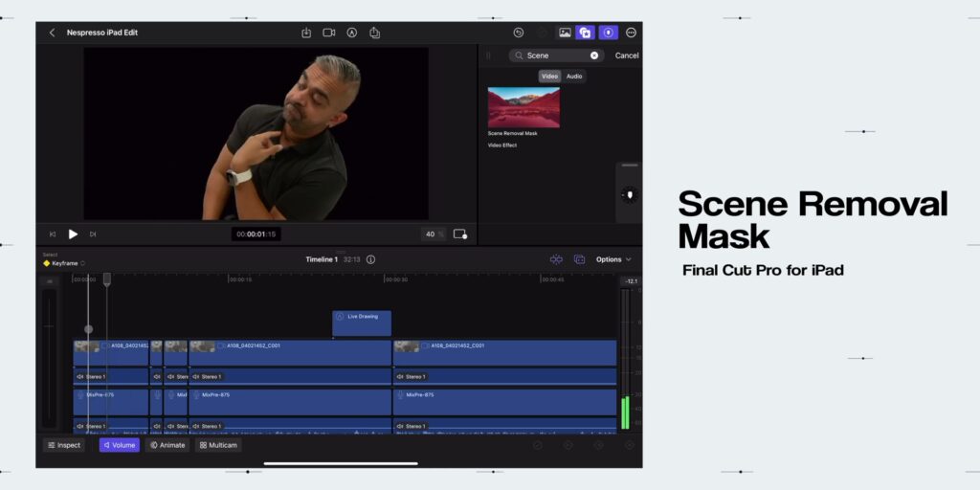This screenshot has width=980, height=490.
Task: Click the jog wheel control
Action: pos(630,195)
